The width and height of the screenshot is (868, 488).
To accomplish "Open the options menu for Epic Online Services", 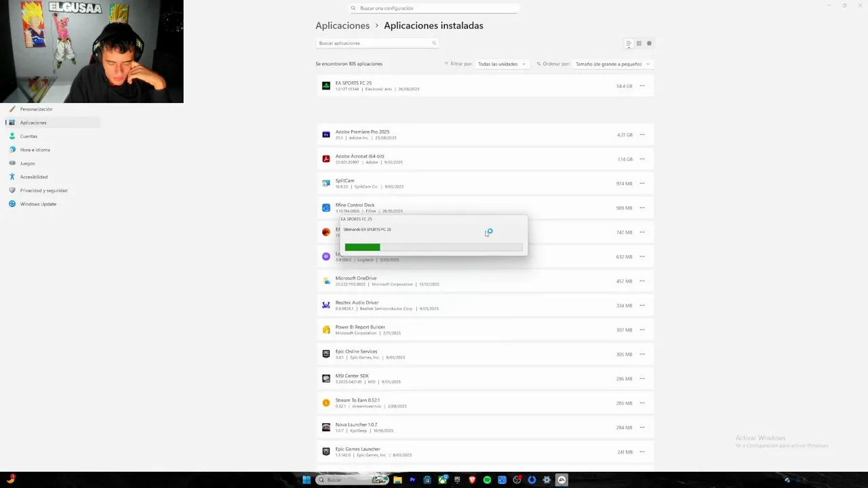I will point(642,354).
